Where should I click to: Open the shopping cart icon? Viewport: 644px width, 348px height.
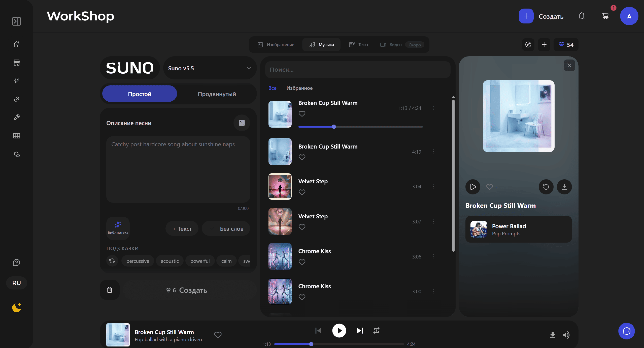click(605, 16)
